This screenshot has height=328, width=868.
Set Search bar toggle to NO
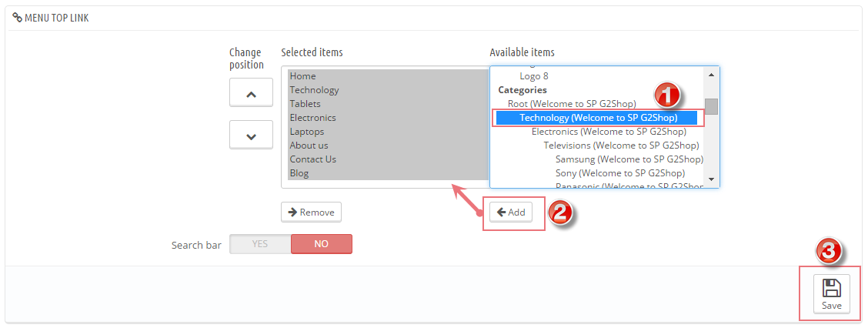[x=321, y=244]
